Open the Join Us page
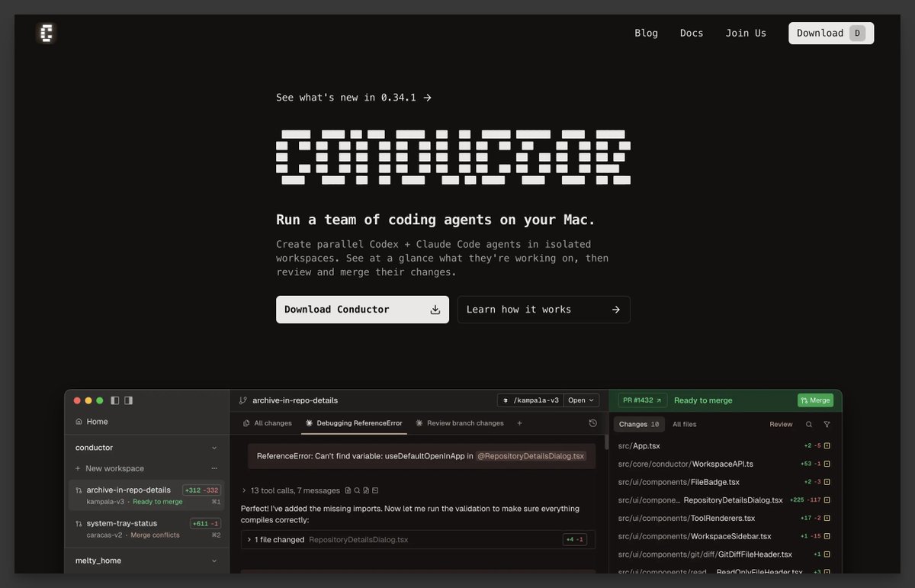This screenshot has width=915, height=588. [x=746, y=33]
